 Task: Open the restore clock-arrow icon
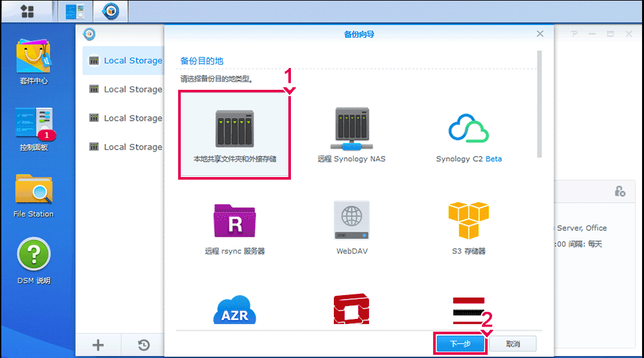(144, 345)
